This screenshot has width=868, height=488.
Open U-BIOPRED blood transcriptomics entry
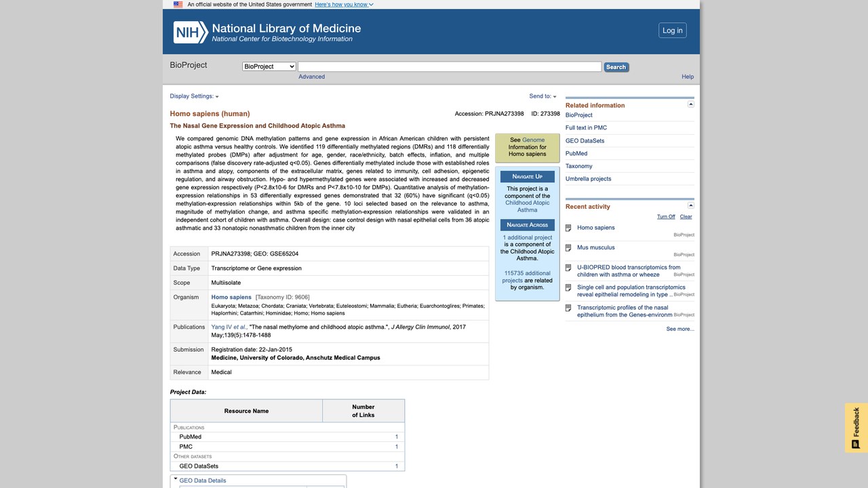629,271
